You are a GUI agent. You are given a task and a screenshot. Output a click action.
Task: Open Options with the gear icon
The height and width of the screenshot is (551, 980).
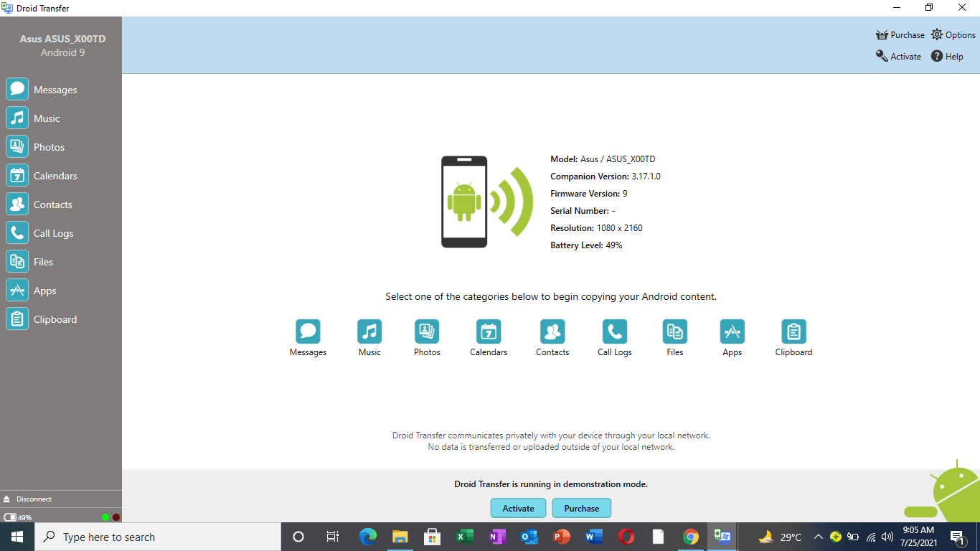click(x=953, y=35)
